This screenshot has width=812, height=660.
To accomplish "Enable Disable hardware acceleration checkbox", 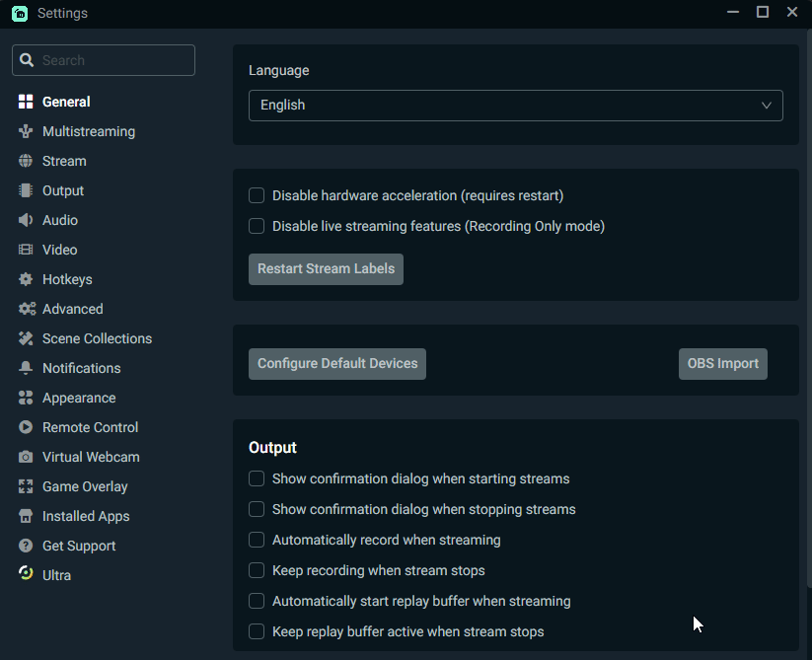I will [257, 195].
